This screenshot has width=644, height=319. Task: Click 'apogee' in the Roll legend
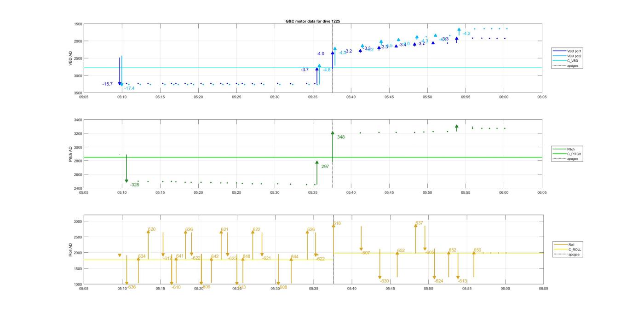(574, 255)
